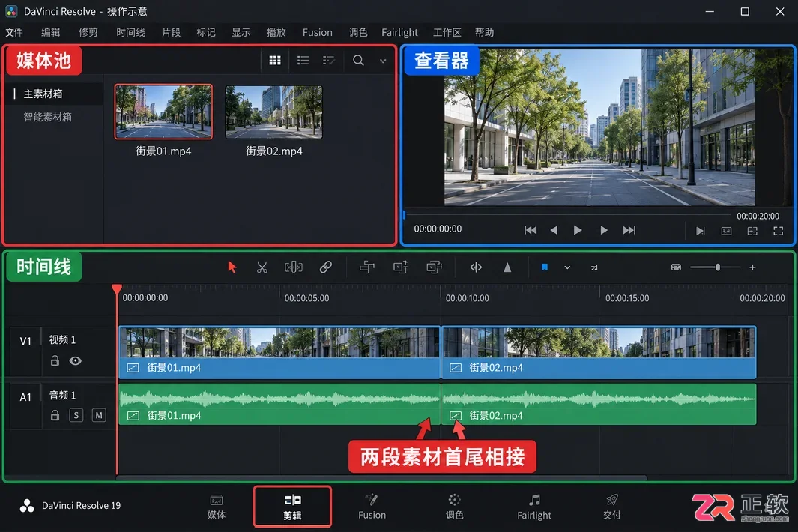
Task: Switch media pool to thumbnail grid view
Action: click(275, 61)
